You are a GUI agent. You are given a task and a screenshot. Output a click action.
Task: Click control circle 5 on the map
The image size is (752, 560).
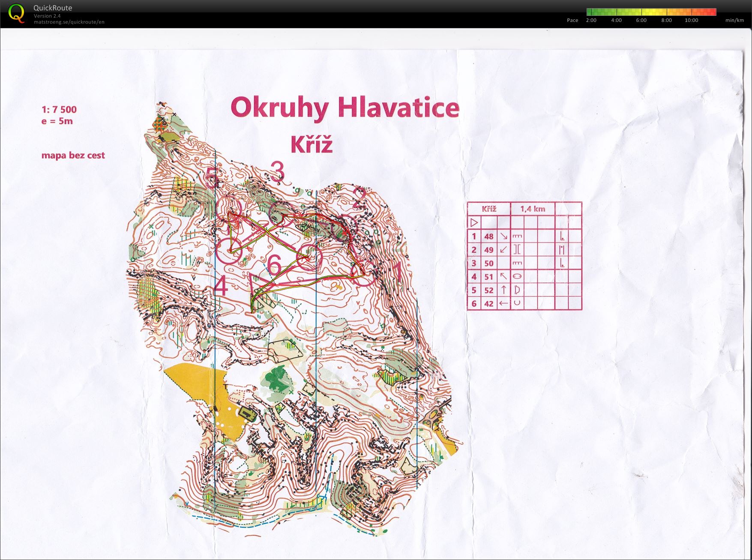(229, 209)
